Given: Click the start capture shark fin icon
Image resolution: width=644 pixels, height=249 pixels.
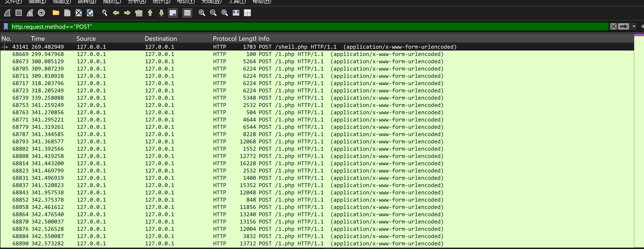Looking at the screenshot, I should 7,13.
